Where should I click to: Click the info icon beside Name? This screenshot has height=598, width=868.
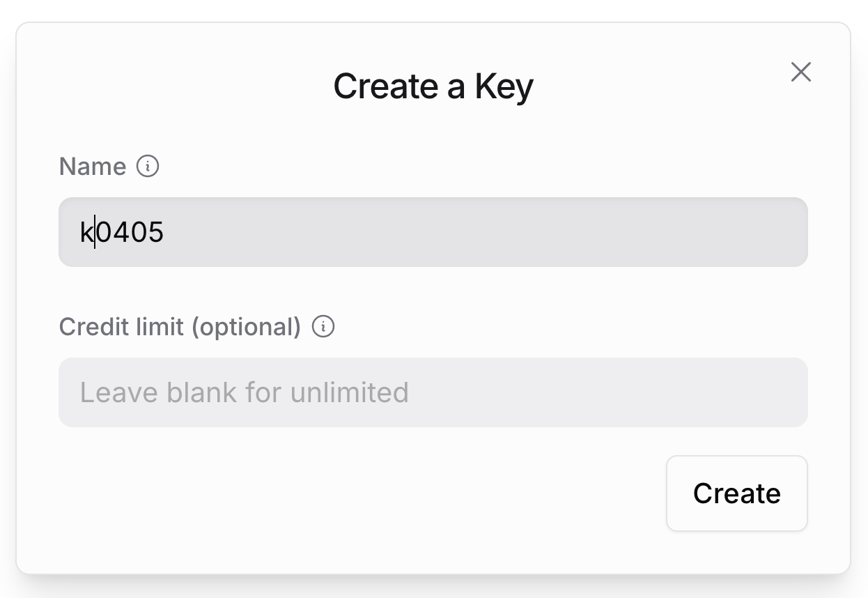148,167
